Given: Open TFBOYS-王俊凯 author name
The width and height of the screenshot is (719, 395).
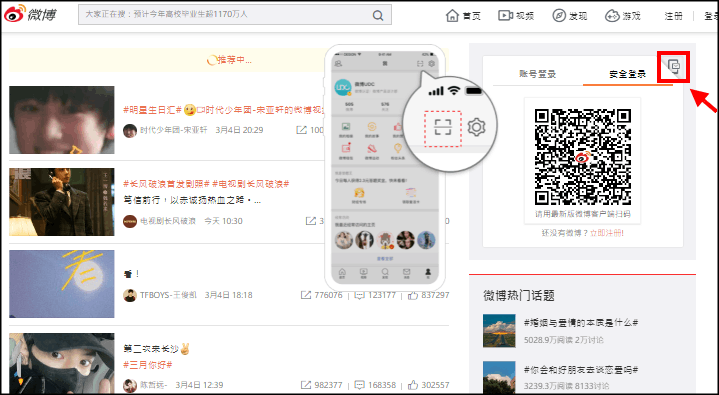Looking at the screenshot, I should click(168, 295).
